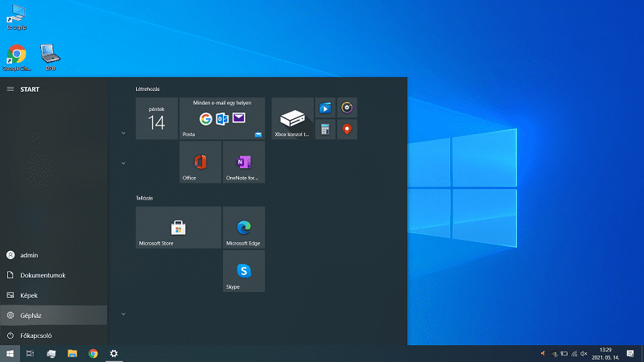Open the Movies & TV small tile
This screenshot has height=362, width=644.
point(325,108)
